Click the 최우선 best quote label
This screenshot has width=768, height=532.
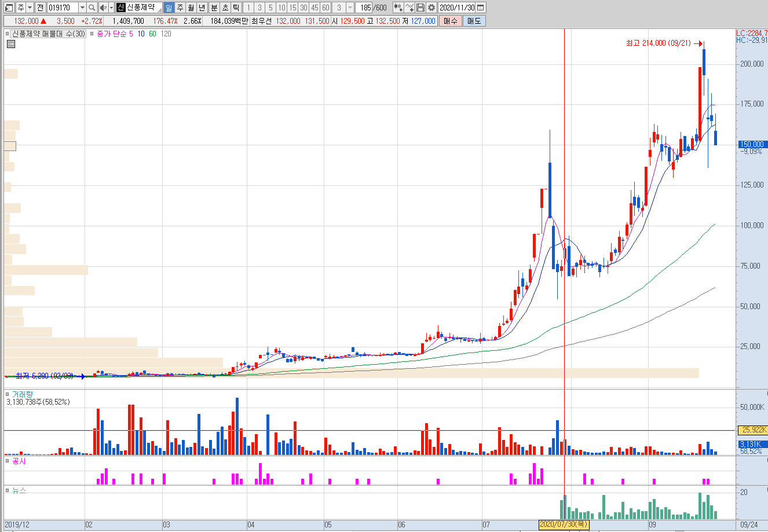(x=261, y=21)
